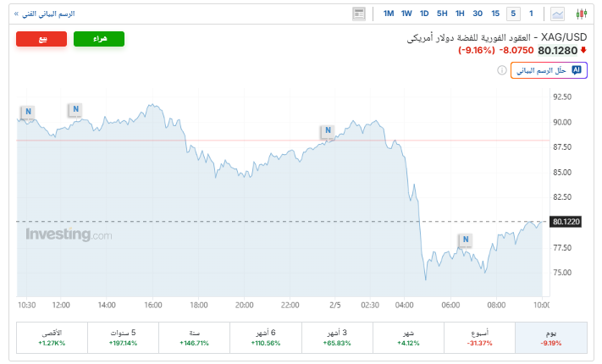Open the news marker near 06:00

(x=465, y=240)
